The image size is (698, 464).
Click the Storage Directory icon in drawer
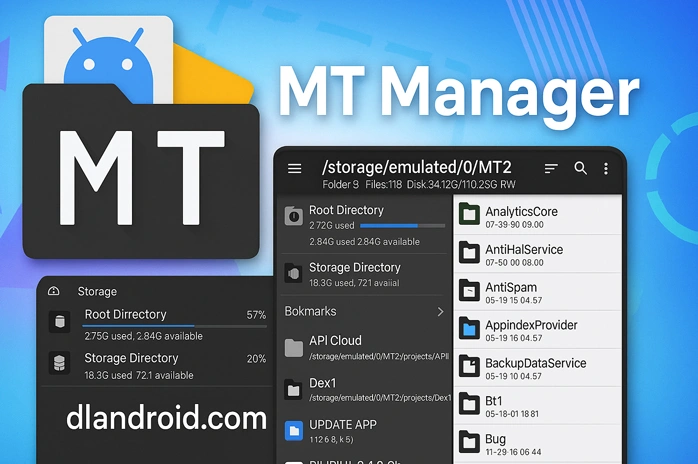point(294,273)
